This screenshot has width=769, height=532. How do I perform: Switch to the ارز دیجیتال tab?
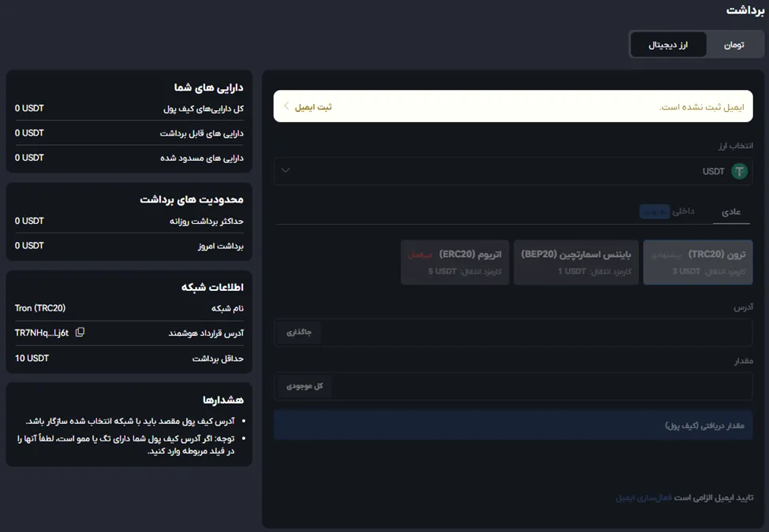pos(668,45)
